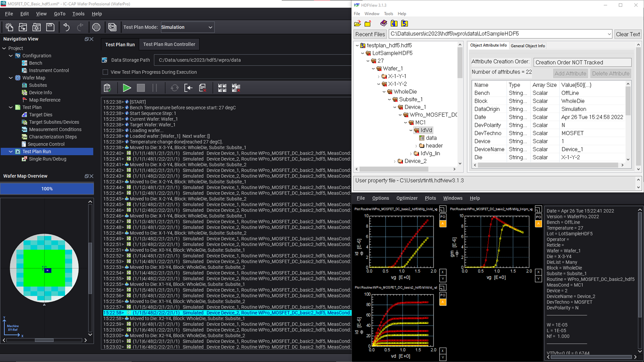The height and width of the screenshot is (362, 644).
Task: Click the open-folder icon in HDFView toolbar
Action: coord(357,24)
